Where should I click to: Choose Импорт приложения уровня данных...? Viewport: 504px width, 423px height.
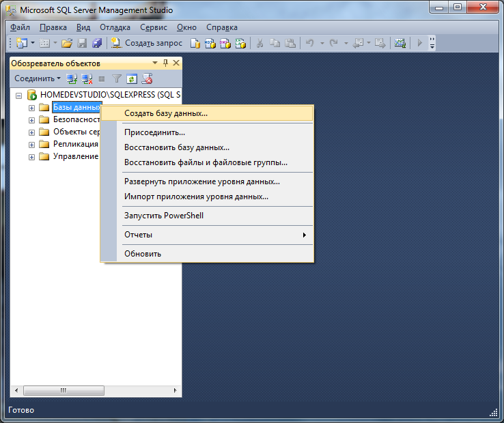[x=207, y=196]
